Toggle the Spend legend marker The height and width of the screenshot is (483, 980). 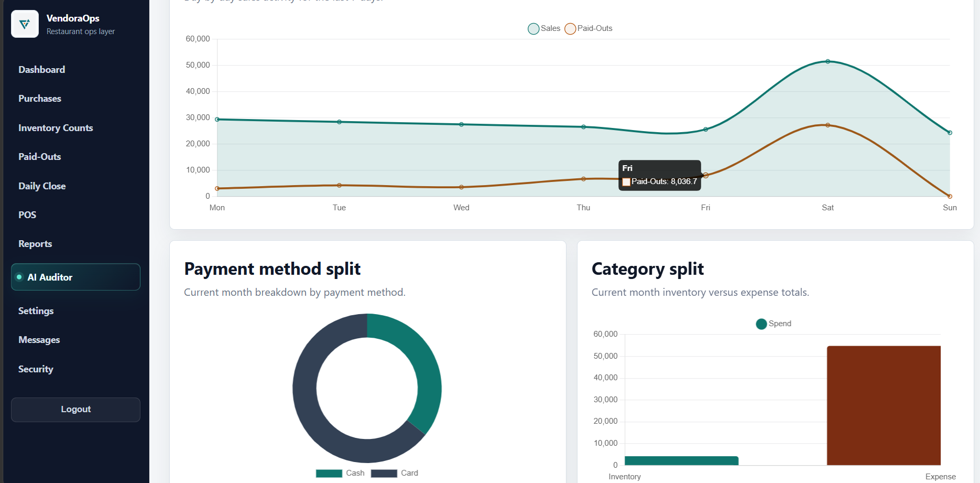click(761, 324)
